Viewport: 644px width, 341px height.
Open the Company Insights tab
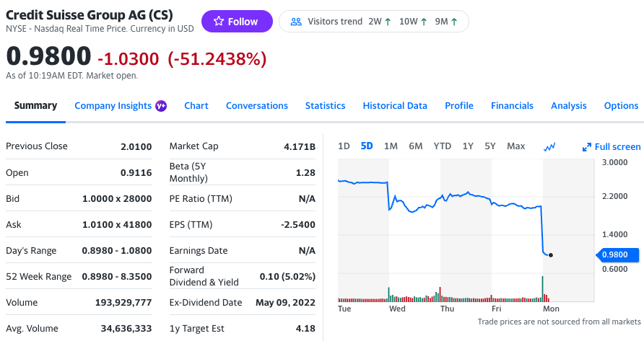[x=113, y=106]
